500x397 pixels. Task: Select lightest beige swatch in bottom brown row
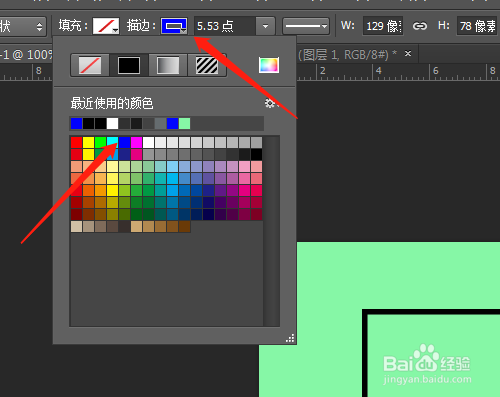click(76, 227)
